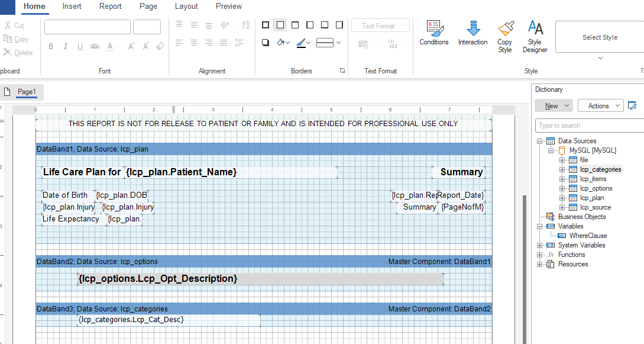Toggle Italic formatting
Viewport: 644px width, 344px height.
pyautogui.click(x=65, y=46)
